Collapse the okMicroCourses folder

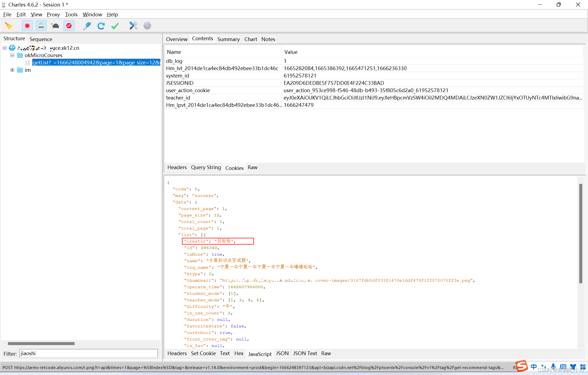12,55
